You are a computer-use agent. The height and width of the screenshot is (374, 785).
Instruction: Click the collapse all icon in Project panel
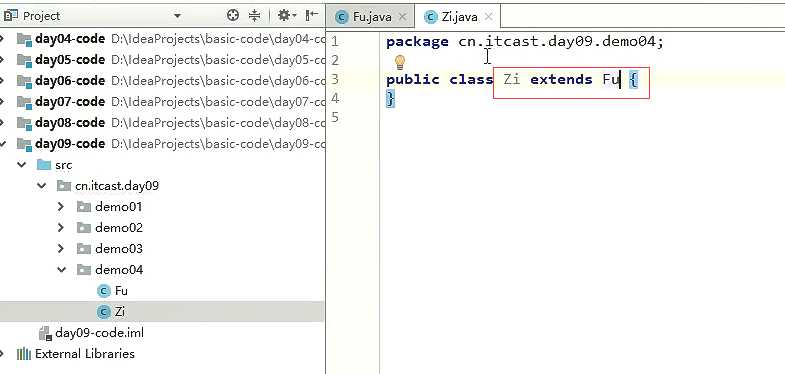(254, 16)
